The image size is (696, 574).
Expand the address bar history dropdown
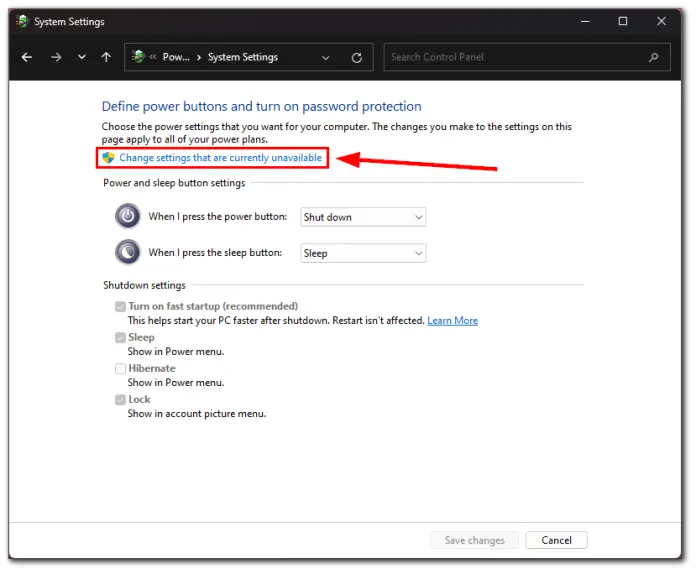(326, 58)
